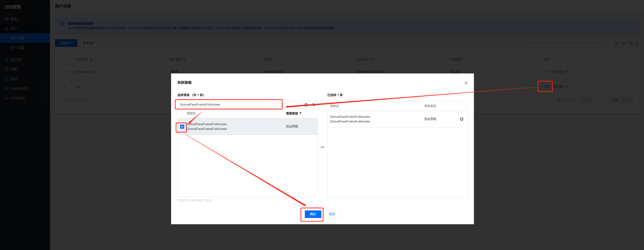
Task: Tick the test user row checkbox
Action: pos(71,87)
